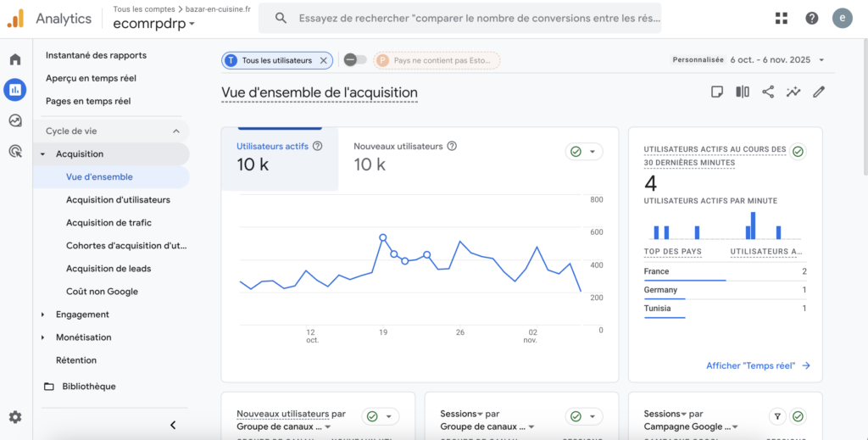Open the Explore icon in left rail

point(15,120)
